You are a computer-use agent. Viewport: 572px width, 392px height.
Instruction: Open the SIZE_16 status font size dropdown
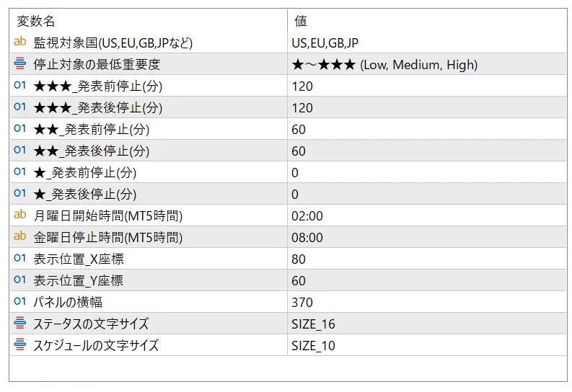426,324
